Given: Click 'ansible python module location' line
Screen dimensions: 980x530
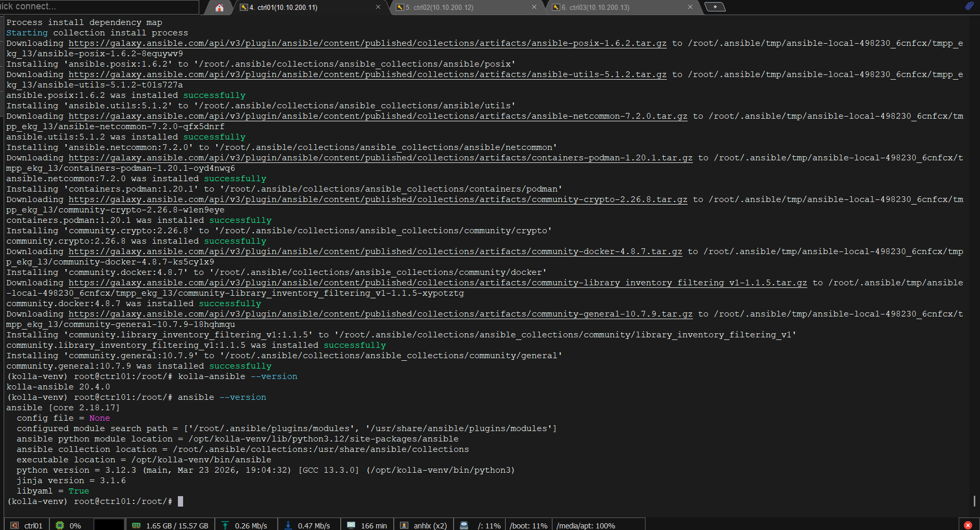Looking at the screenshot, I should tap(238, 439).
